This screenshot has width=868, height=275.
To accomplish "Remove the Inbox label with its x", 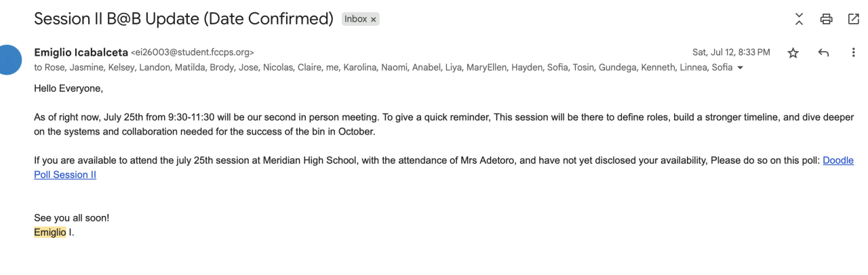I will (373, 20).
